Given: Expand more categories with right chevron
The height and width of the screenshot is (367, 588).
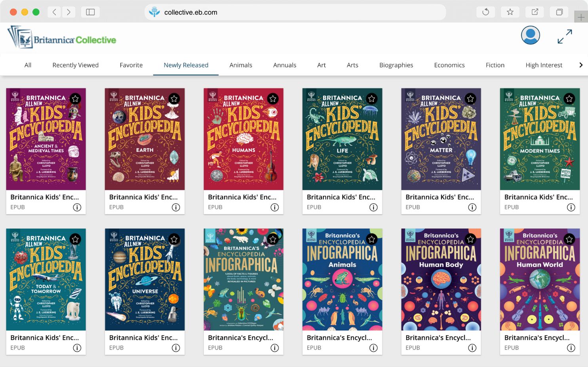Looking at the screenshot, I should [580, 65].
